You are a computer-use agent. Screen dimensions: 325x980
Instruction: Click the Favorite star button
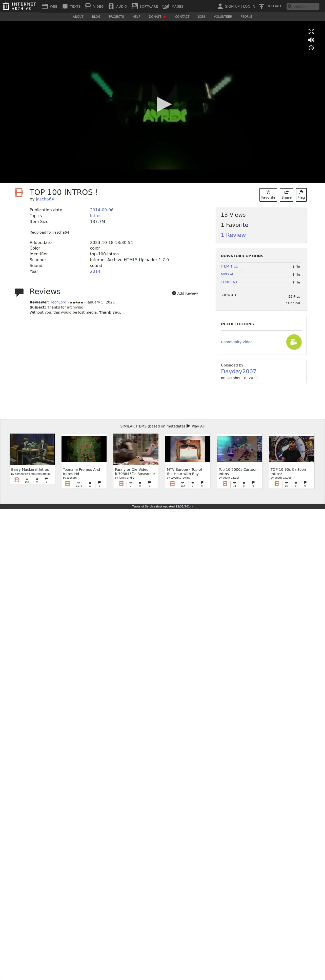click(268, 195)
